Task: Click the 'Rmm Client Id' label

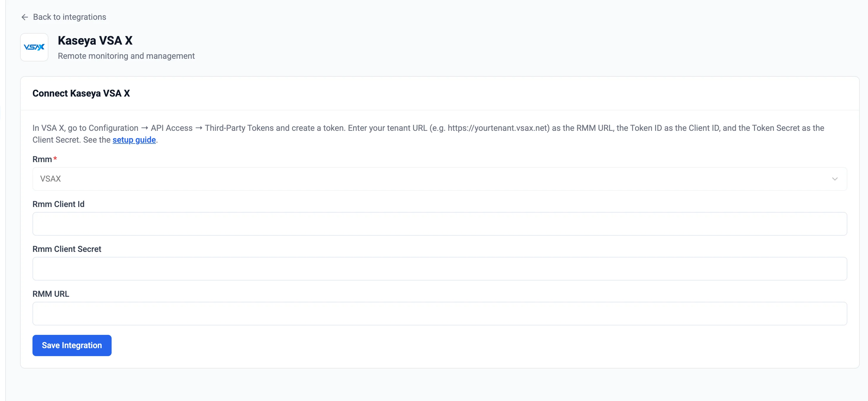Action: (x=59, y=204)
